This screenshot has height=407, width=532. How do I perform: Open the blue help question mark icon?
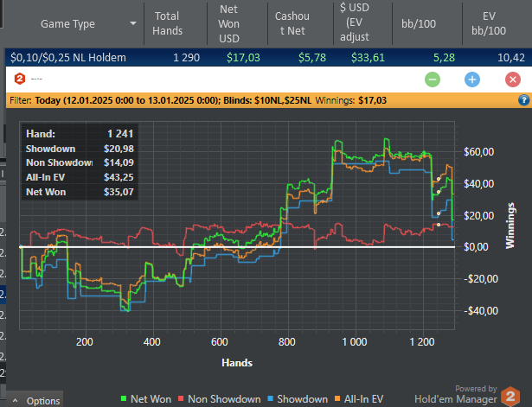click(523, 100)
